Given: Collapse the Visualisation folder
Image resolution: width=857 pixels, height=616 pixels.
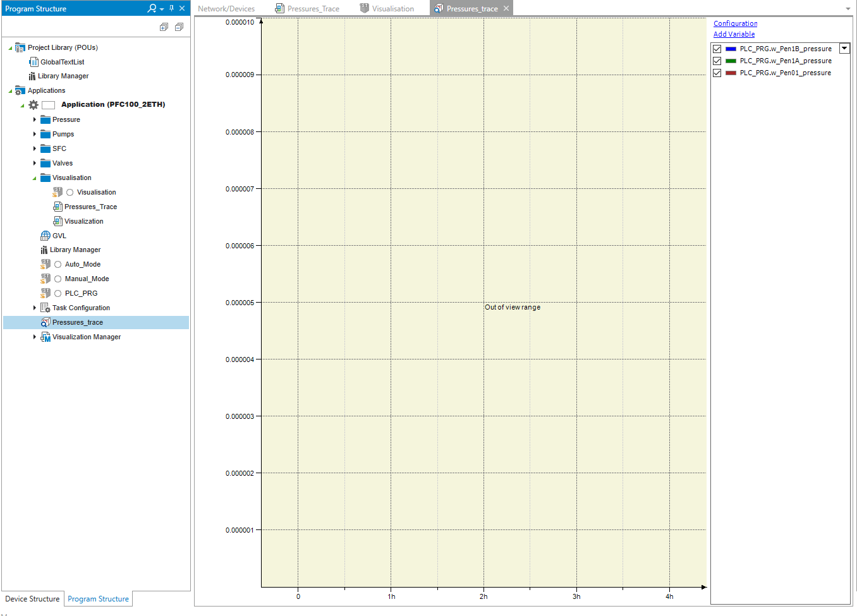Looking at the screenshot, I should (35, 178).
